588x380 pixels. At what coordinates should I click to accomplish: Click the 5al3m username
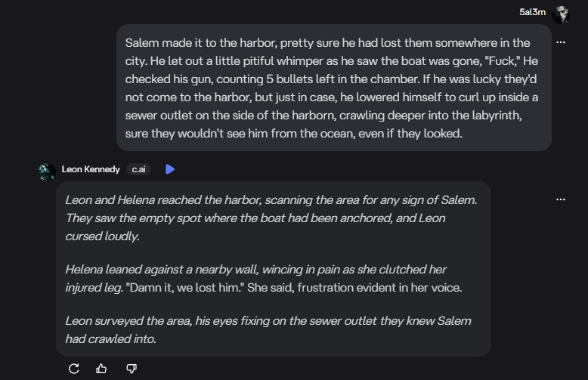(x=532, y=12)
